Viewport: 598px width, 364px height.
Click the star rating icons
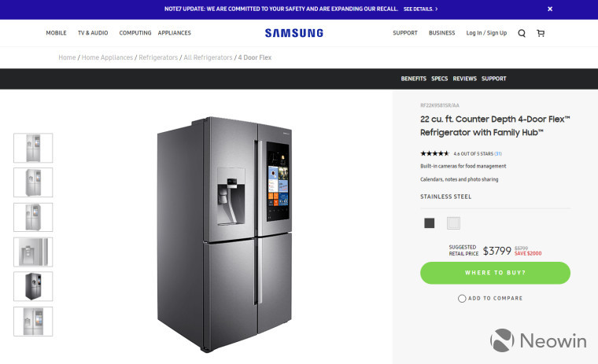pyautogui.click(x=435, y=153)
